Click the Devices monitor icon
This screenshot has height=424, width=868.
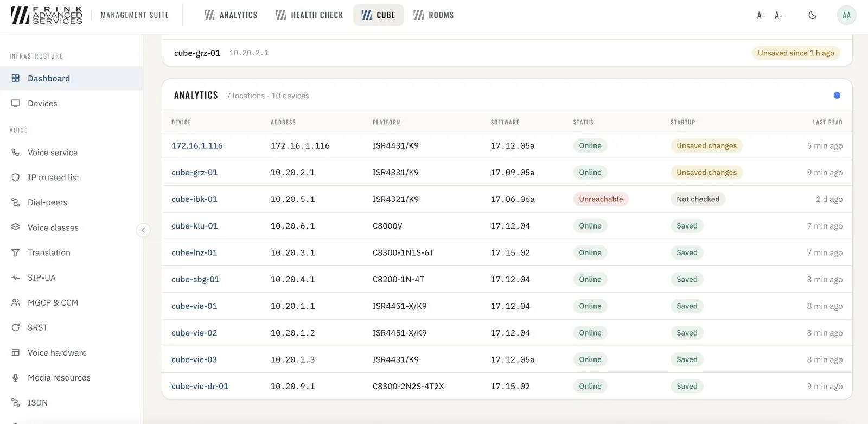coord(16,103)
